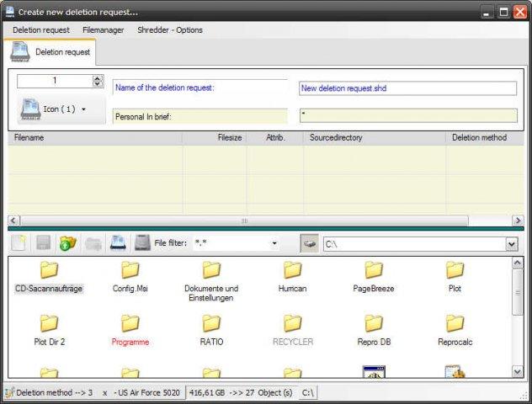Click into the C:\ path field
532x404 pixels.
415,244
